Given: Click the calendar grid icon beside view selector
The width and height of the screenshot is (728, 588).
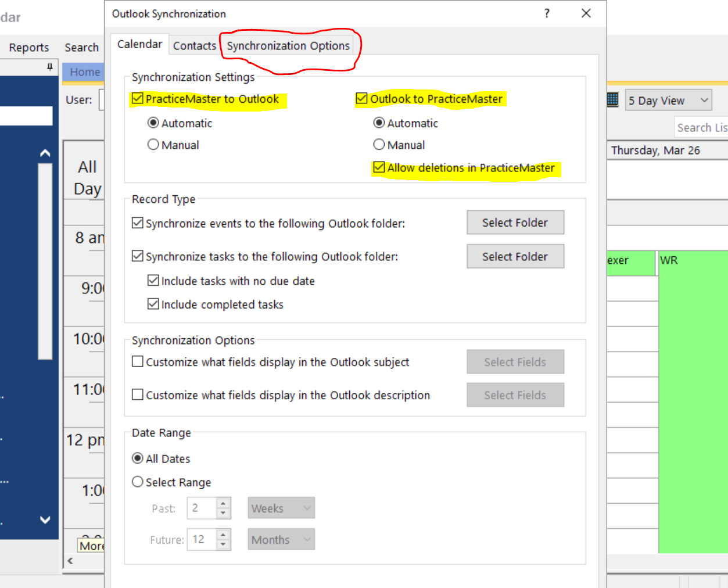Looking at the screenshot, I should (x=612, y=100).
